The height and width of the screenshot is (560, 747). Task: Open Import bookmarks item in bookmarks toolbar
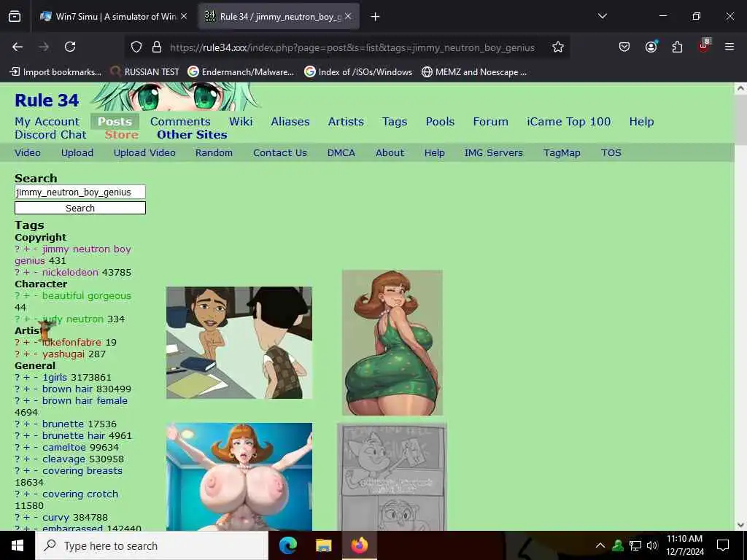[x=55, y=72]
